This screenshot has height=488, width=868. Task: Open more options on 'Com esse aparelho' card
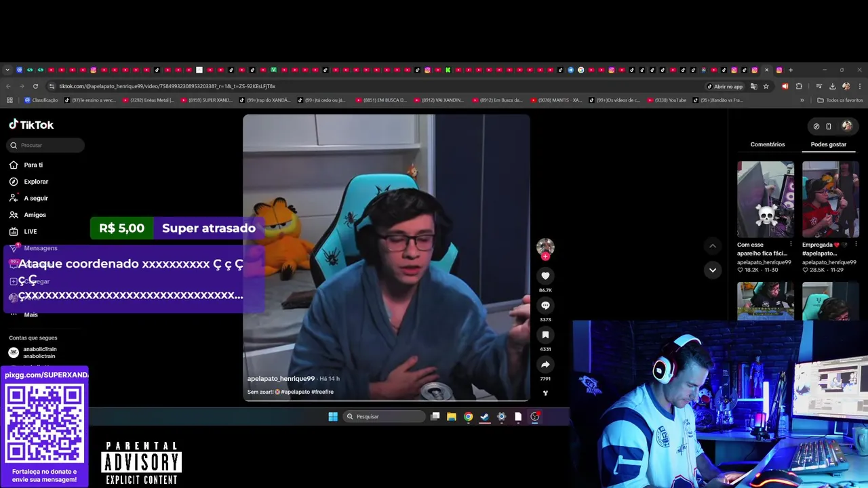(791, 244)
